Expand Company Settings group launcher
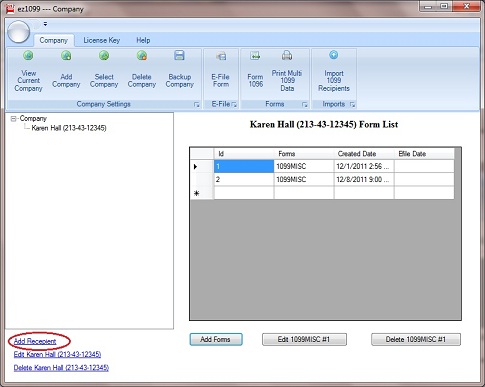The width and height of the screenshot is (485, 387). [x=196, y=105]
